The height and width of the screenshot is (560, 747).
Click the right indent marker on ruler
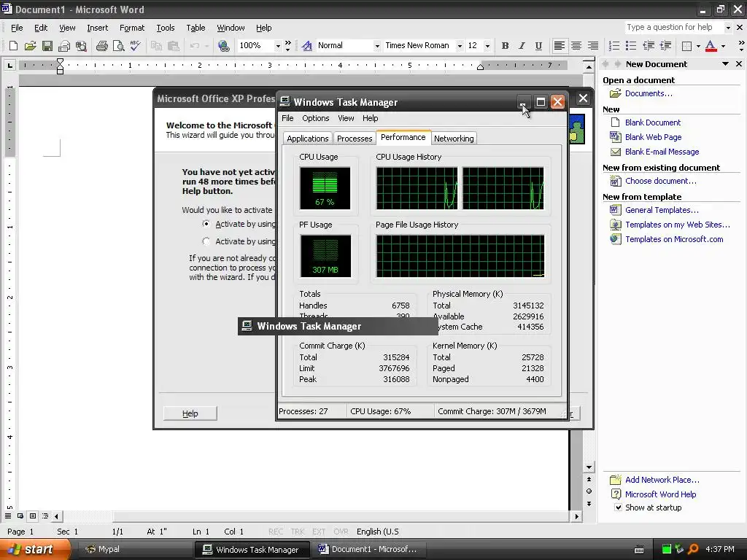pyautogui.click(x=480, y=67)
